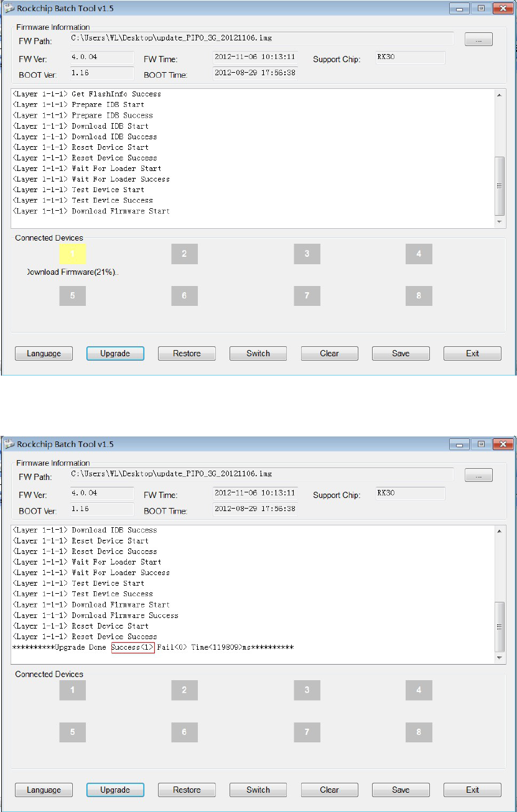Start Upgrade in the lower window
Viewport: 517px width, 812px height.
pos(115,790)
